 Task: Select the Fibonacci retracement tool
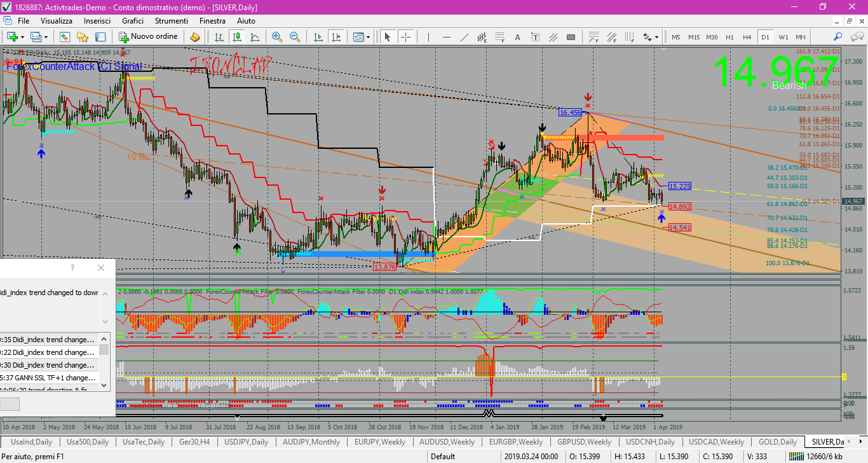[x=500, y=37]
